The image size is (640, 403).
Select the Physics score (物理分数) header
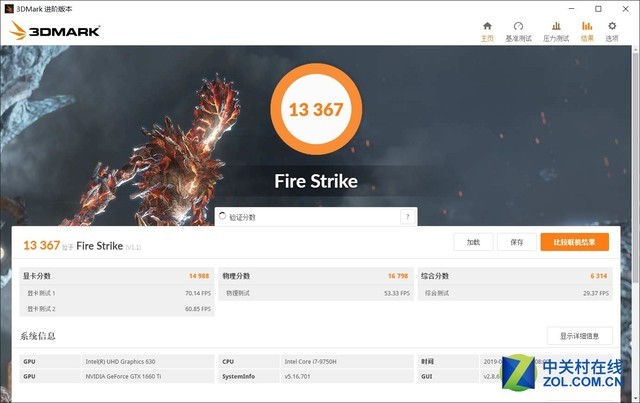point(237,276)
